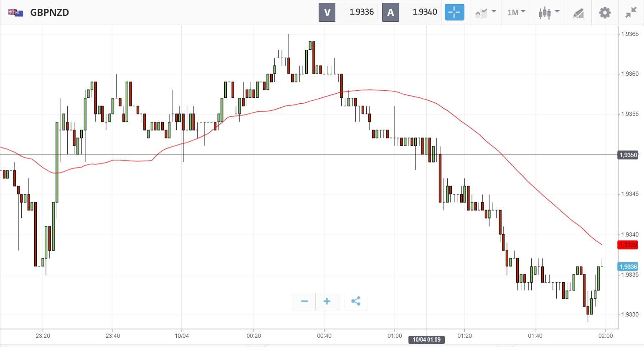Click the A buy price button
Screen dimensions: 644x347
click(x=390, y=12)
